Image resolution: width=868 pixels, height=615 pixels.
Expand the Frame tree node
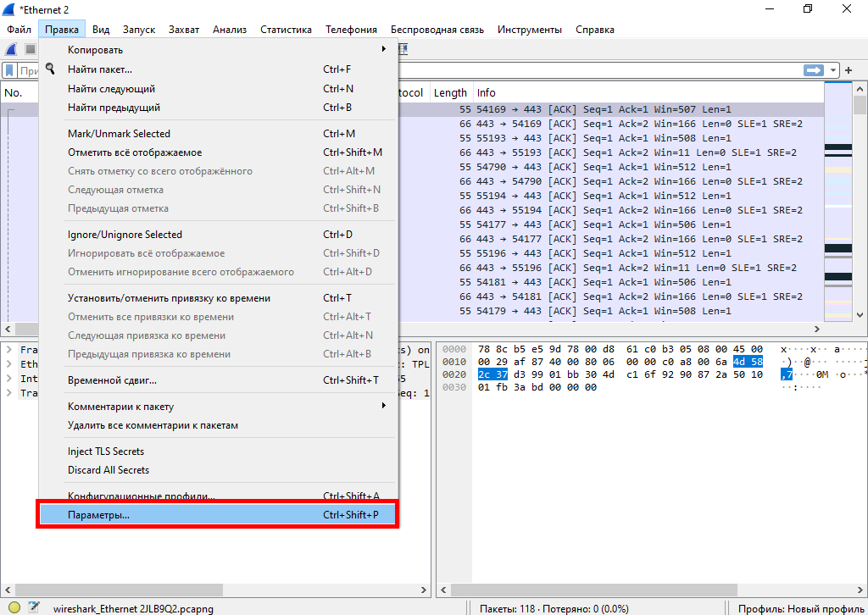click(x=8, y=350)
